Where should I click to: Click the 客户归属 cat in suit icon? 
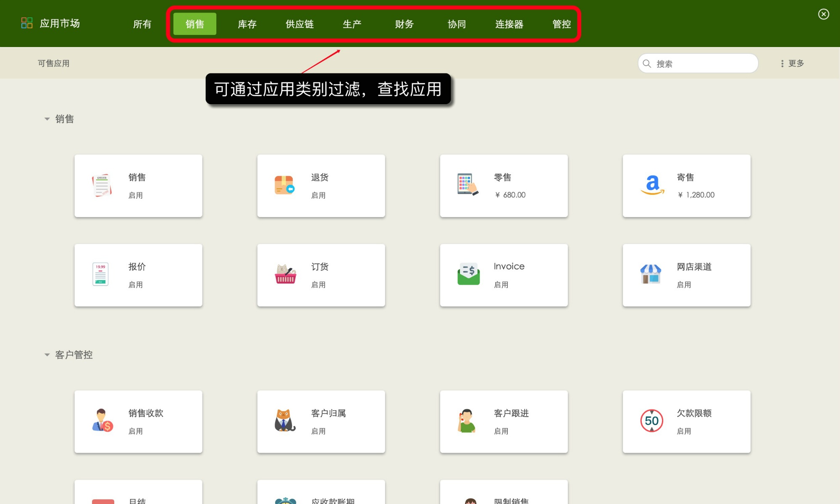point(285,420)
